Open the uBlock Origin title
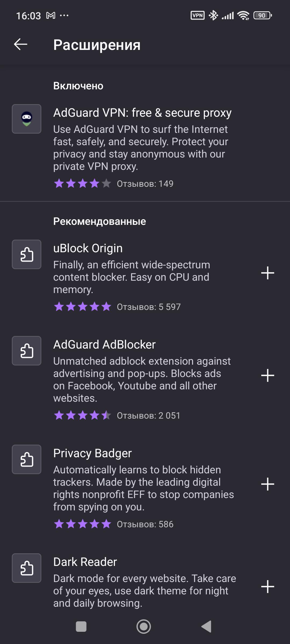Image resolution: width=290 pixels, height=644 pixels. point(88,248)
